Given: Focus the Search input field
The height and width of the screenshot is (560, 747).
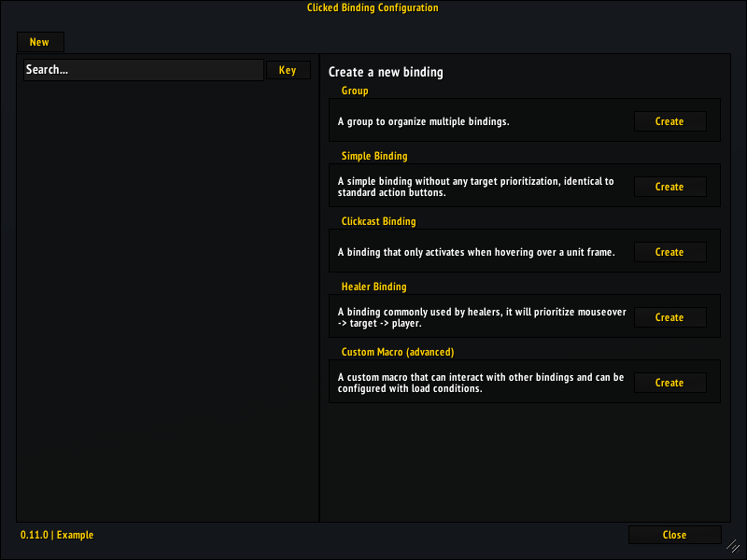Looking at the screenshot, I should tap(143, 70).
